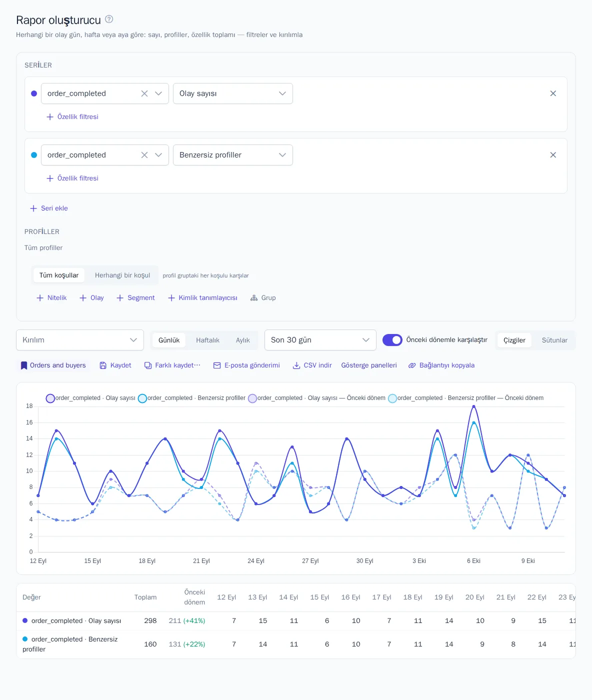The height and width of the screenshot is (700, 592).
Task: Remove the Benzersiz profiller series row
Action: coord(553,155)
